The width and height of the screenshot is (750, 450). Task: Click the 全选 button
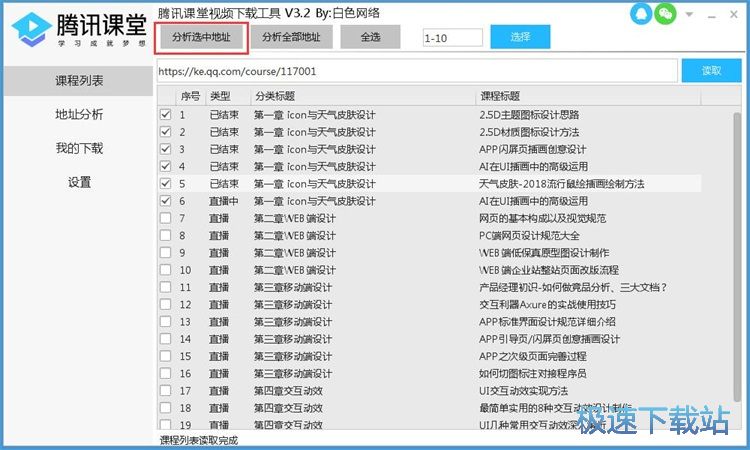coord(370,37)
